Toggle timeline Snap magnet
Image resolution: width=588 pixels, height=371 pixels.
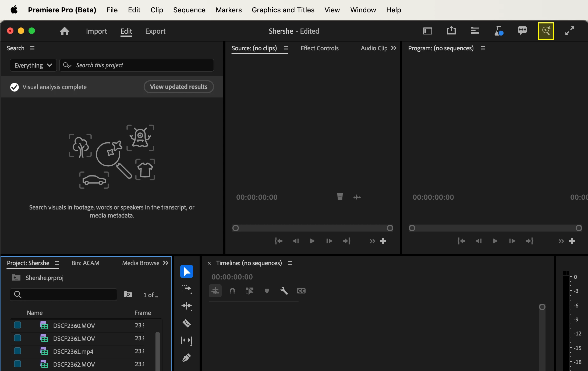pos(232,291)
